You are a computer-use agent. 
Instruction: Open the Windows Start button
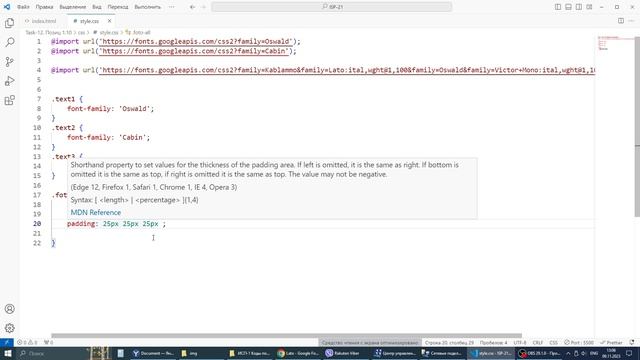pos(8,353)
